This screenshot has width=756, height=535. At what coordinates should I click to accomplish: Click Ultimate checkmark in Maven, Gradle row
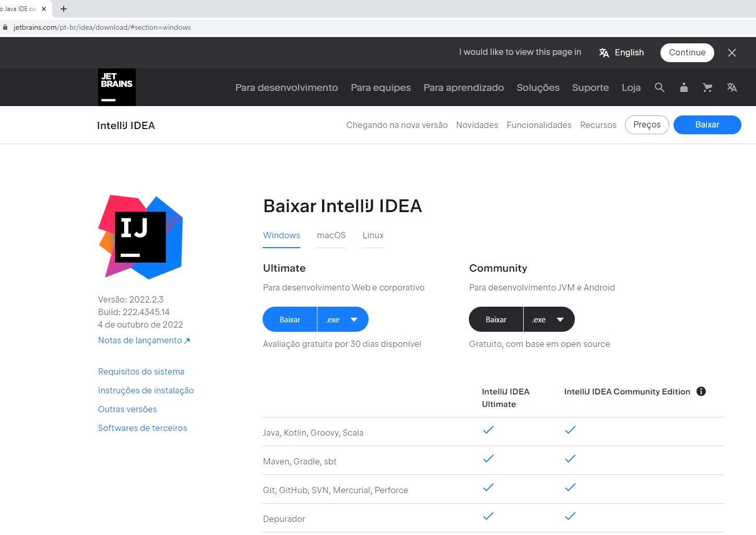(x=488, y=459)
